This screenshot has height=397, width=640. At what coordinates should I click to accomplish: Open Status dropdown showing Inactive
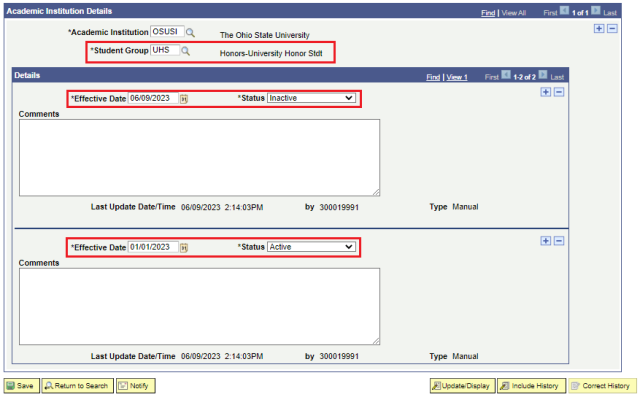[311, 98]
